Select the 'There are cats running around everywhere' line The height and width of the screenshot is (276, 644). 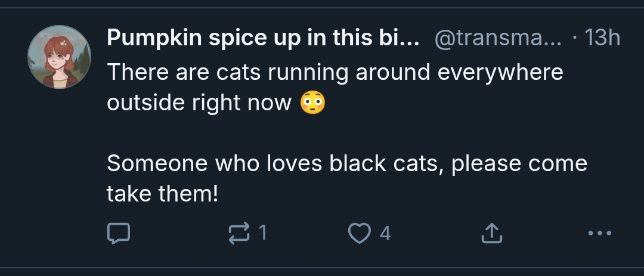click(x=335, y=73)
